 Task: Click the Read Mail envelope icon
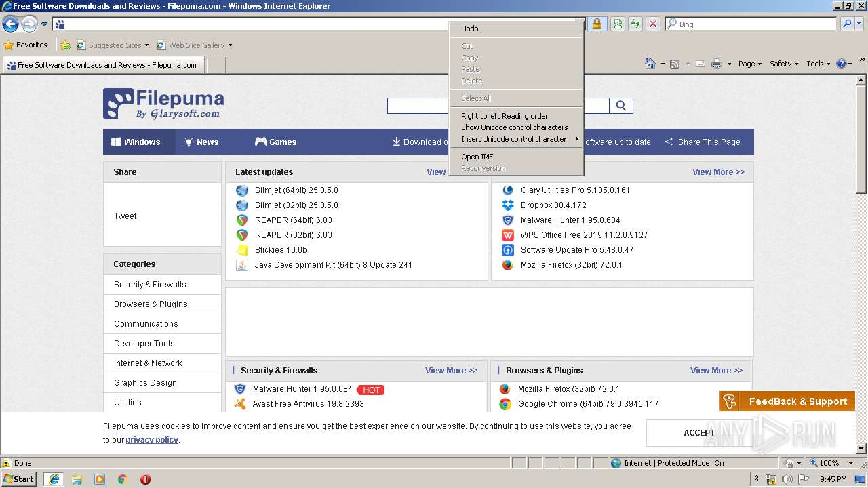tap(700, 64)
